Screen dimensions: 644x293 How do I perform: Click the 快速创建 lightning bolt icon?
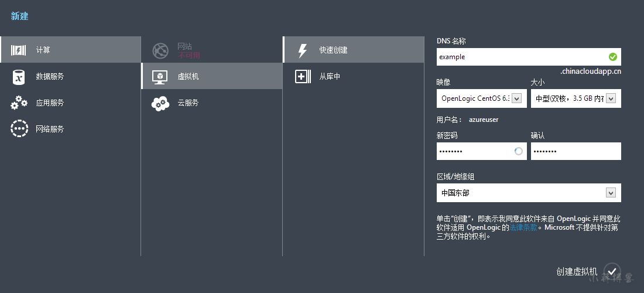coord(302,50)
